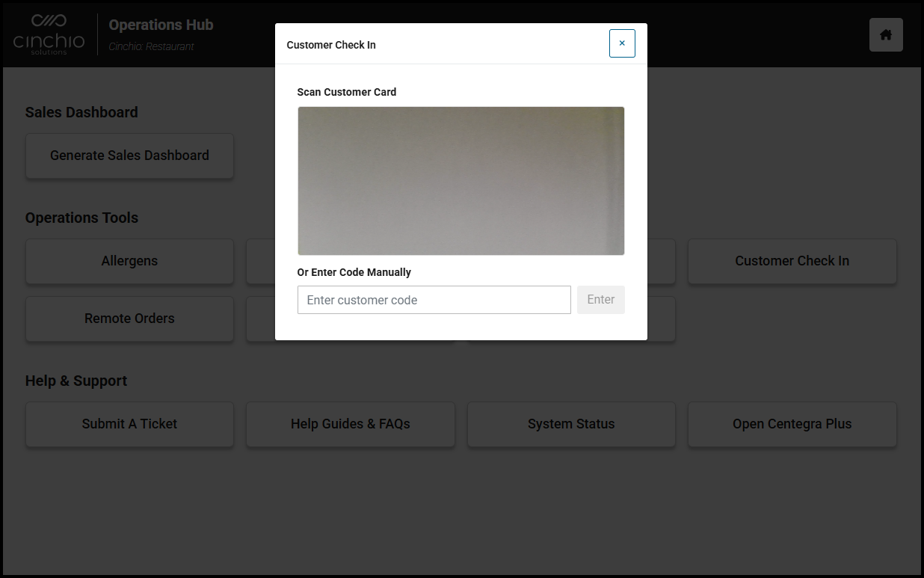Focus the Enter customer code field
924x578 pixels.
click(x=434, y=300)
